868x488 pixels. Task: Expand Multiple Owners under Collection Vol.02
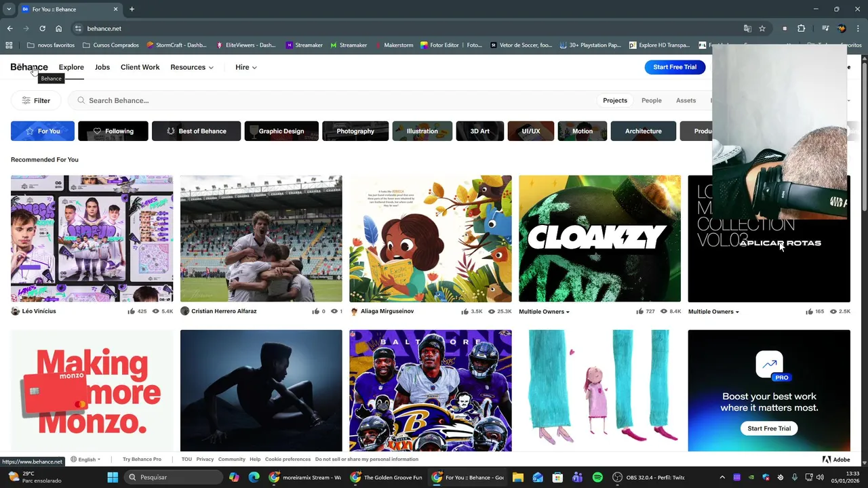tap(713, 312)
